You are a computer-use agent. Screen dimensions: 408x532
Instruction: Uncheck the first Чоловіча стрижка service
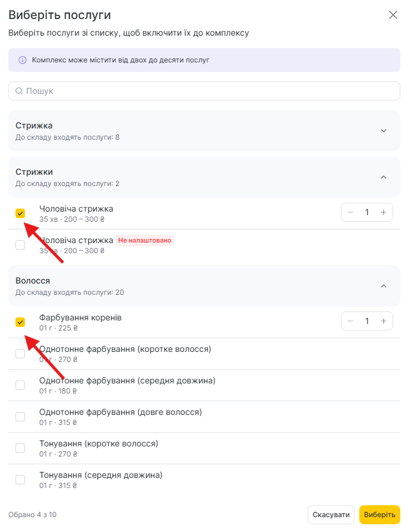[x=20, y=213]
